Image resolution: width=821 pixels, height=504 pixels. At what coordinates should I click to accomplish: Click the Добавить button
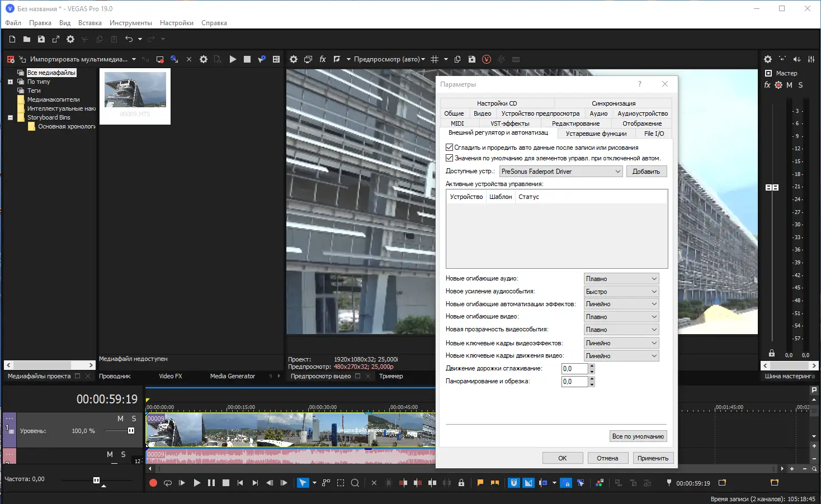646,172
